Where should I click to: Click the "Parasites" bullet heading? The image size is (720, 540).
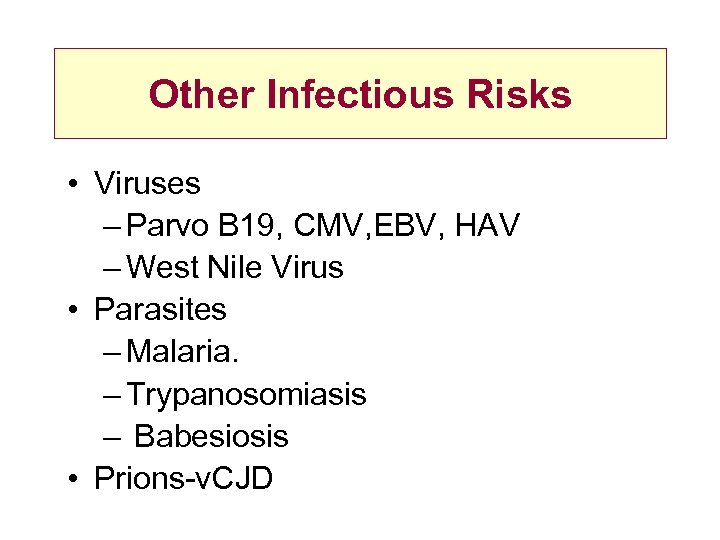160,310
